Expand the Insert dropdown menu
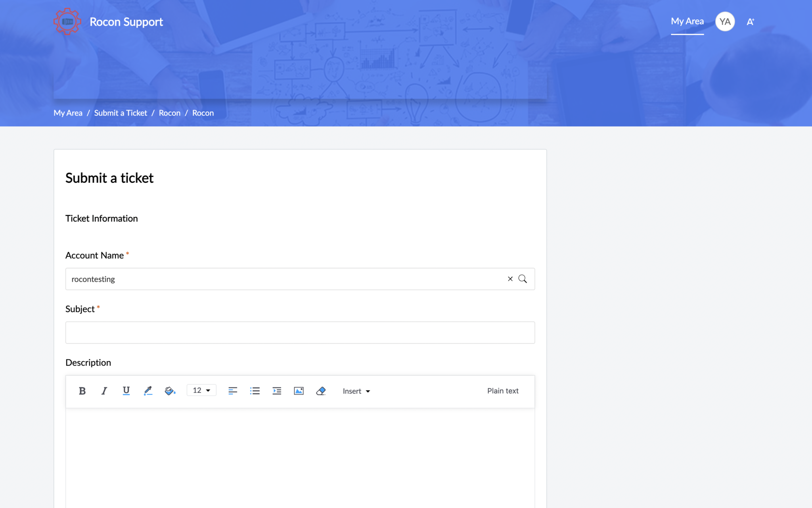Image resolution: width=812 pixels, height=508 pixels. coord(356,391)
